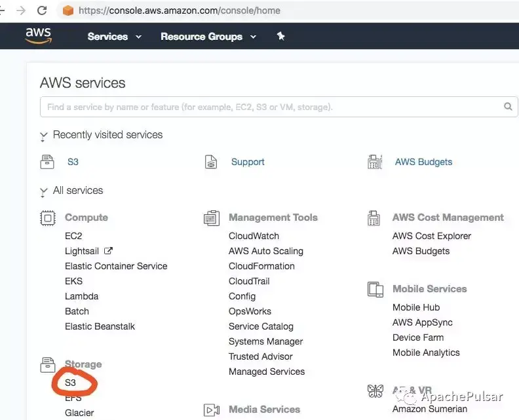Click the pin shortcut icon in navbar
Viewport: 519px width, 420px height.
[281, 37]
